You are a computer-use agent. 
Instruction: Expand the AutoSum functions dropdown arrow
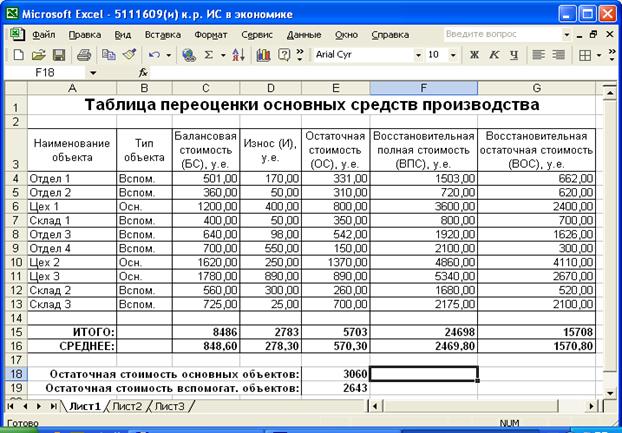point(223,55)
